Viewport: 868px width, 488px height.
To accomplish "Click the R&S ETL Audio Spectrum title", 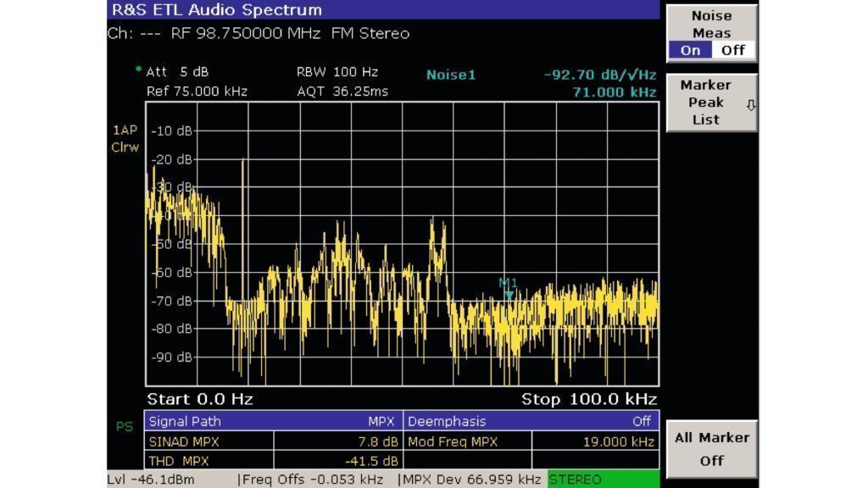I will [217, 10].
